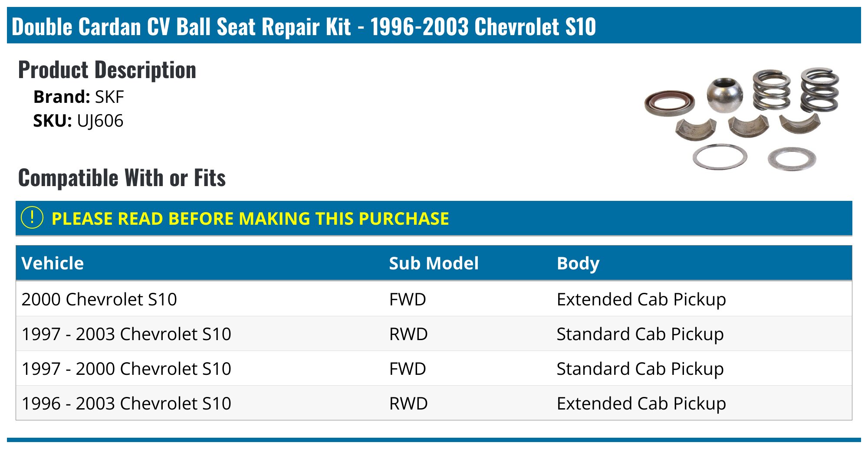The image size is (868, 449).
Task: Click the SKU value UJ606
Action: click(x=100, y=121)
